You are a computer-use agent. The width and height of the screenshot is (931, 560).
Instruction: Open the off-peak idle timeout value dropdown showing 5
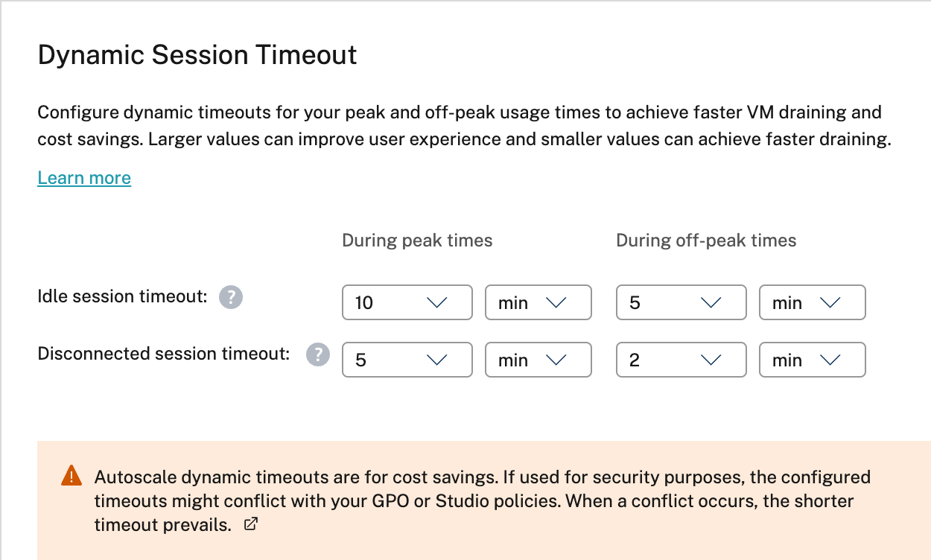(681, 302)
